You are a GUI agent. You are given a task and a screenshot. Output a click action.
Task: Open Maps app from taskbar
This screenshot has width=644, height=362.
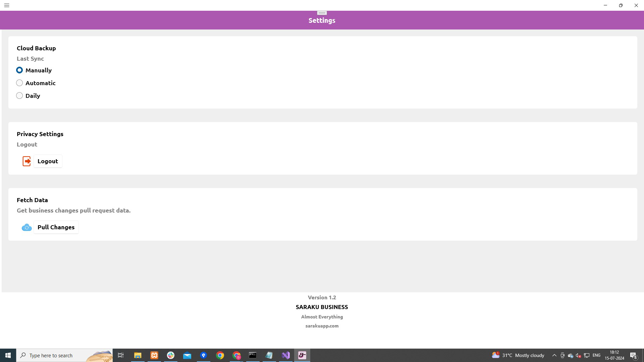(x=204, y=355)
